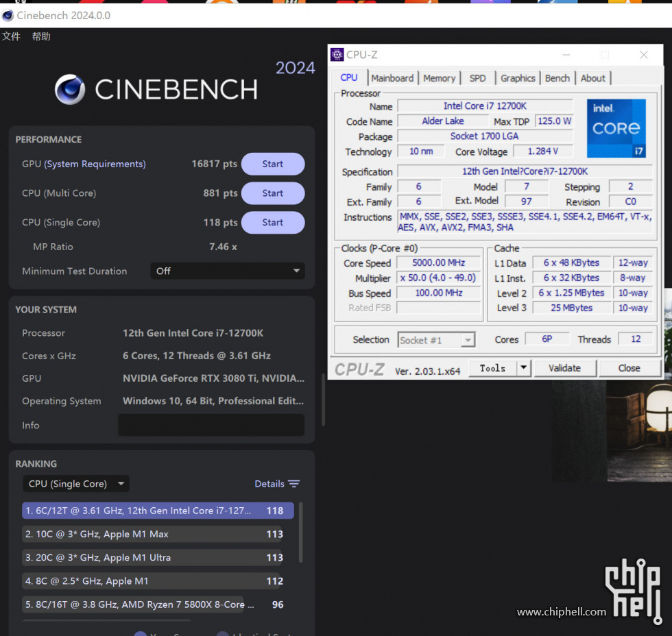Click the Multiplier value x 50.0
Screen dimensions: 672x636
pos(438,278)
